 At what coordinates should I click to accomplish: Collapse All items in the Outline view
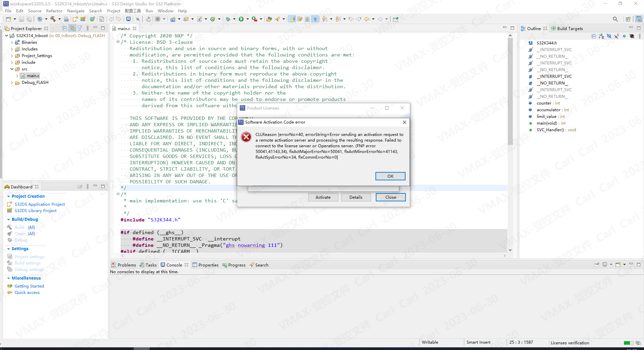[594, 36]
